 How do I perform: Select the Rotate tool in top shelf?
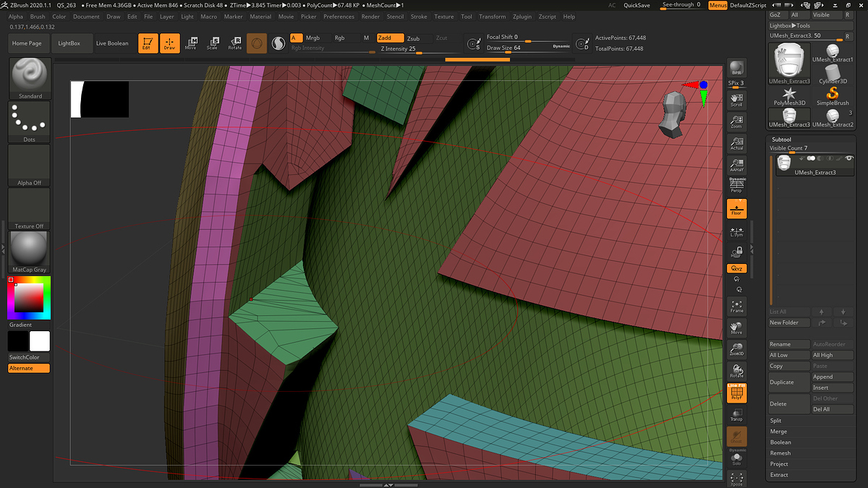235,43
